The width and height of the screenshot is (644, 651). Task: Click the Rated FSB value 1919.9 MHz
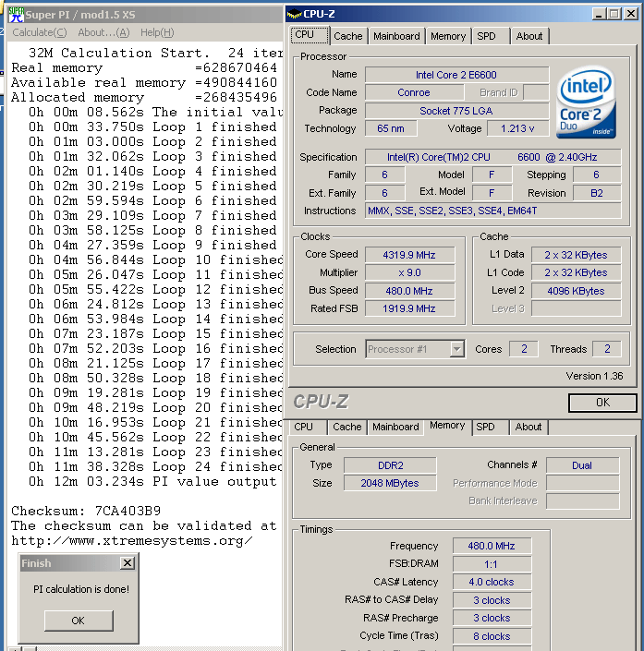[409, 309]
